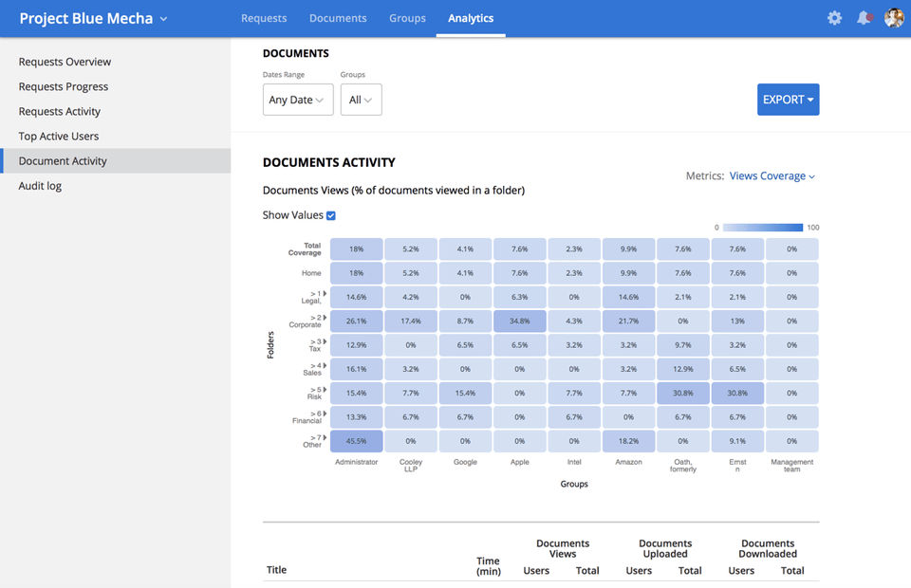The image size is (911, 588).
Task: Open the notifications bell
Action: pyautogui.click(x=864, y=18)
